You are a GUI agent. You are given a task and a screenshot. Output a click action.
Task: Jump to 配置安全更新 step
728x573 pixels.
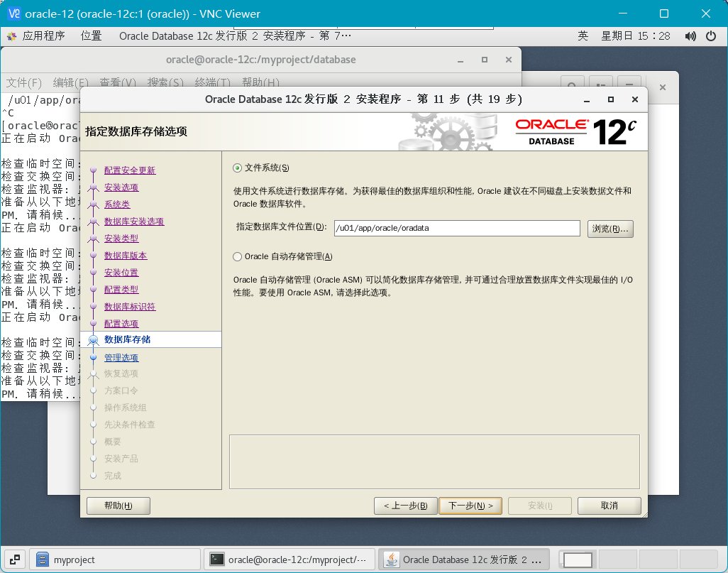pos(130,170)
